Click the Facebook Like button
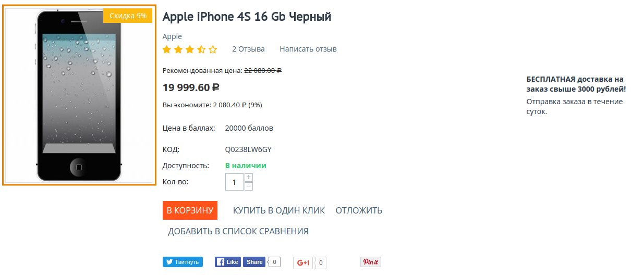This screenshot has width=644, height=277. pyautogui.click(x=228, y=262)
